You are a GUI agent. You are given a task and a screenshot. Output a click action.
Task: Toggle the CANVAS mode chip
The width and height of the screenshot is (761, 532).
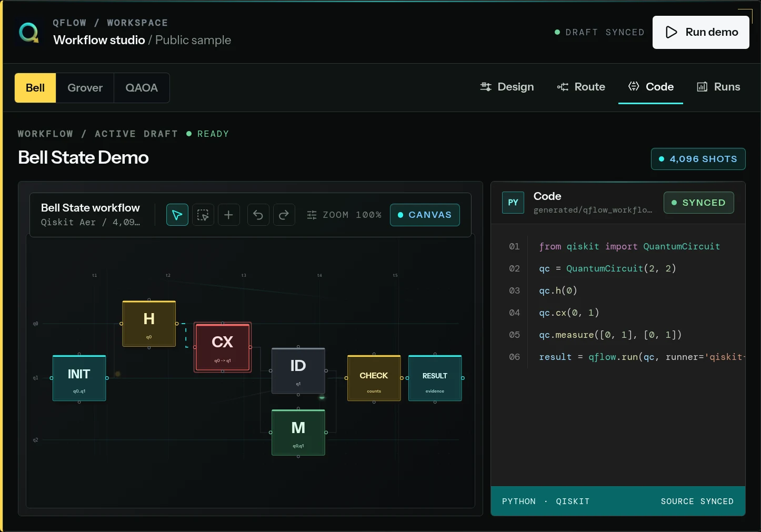[x=425, y=215]
